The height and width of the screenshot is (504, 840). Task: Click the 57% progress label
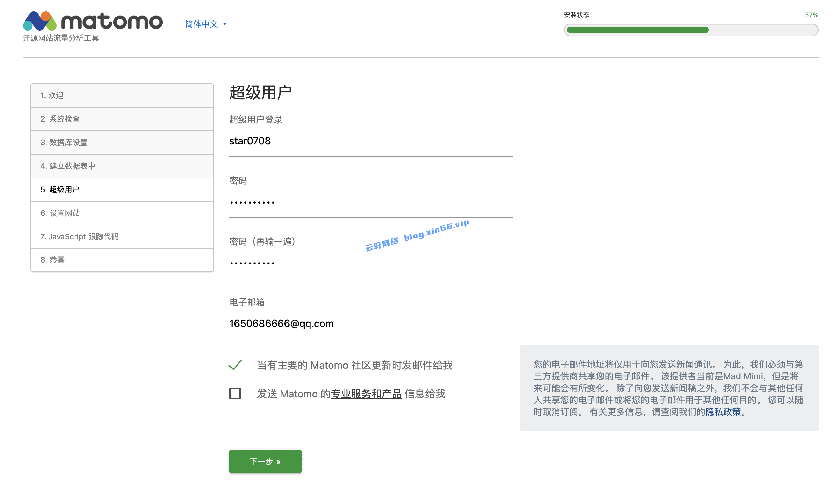811,15
